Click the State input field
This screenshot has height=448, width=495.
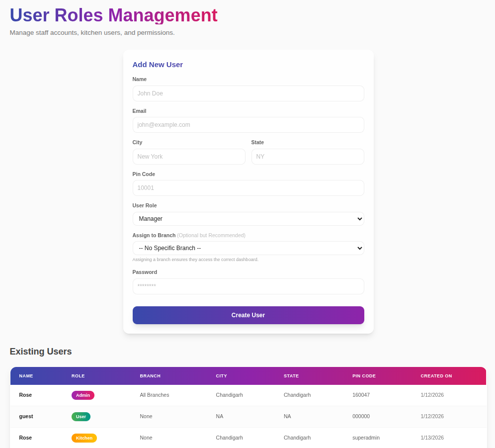[x=308, y=156]
